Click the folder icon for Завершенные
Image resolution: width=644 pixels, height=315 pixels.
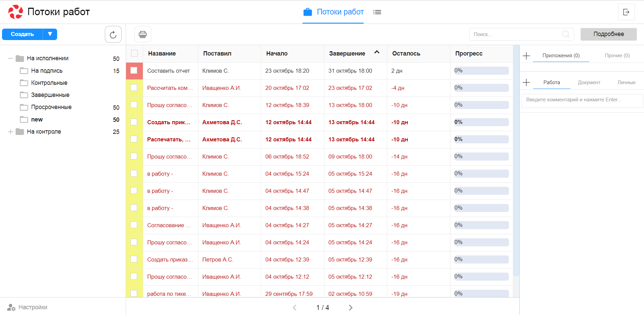click(x=24, y=95)
